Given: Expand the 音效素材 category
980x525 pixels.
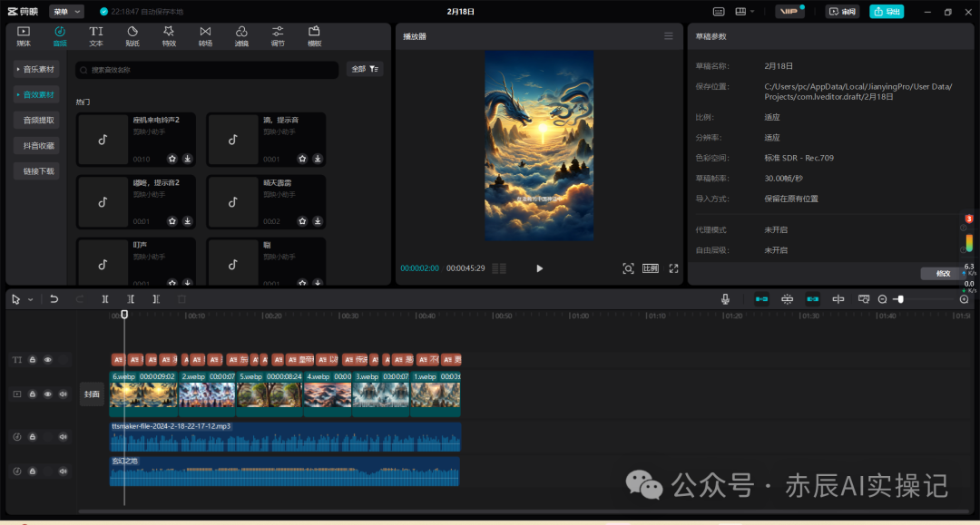Looking at the screenshot, I should [36, 95].
